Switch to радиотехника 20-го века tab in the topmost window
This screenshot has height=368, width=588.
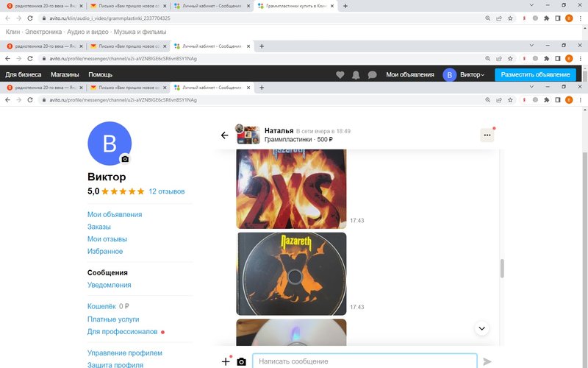[x=45, y=6]
